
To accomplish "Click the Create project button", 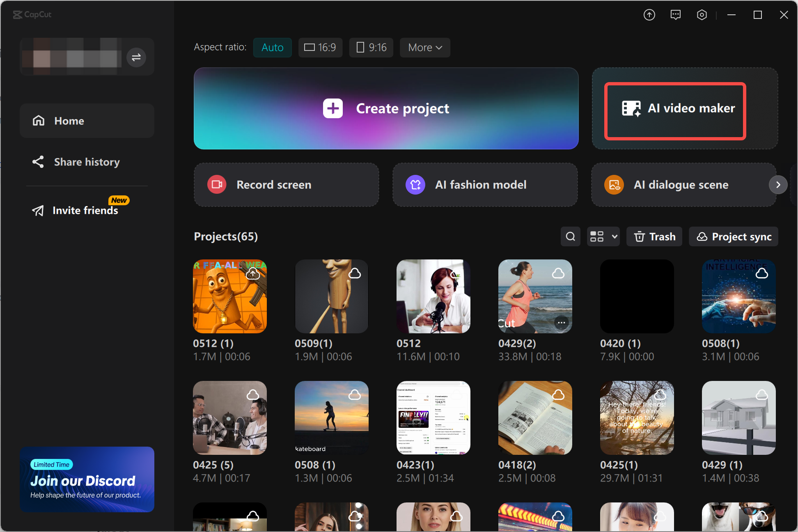I will pyautogui.click(x=386, y=108).
